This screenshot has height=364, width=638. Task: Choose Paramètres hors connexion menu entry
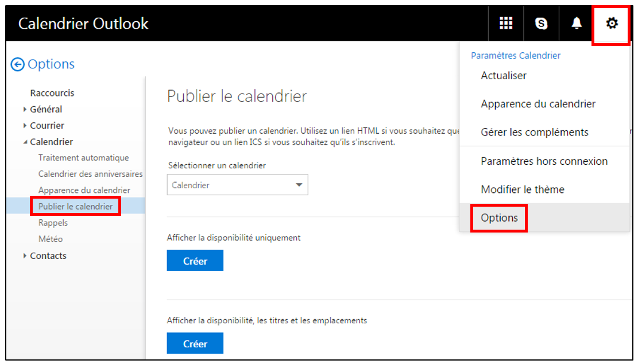[544, 161]
